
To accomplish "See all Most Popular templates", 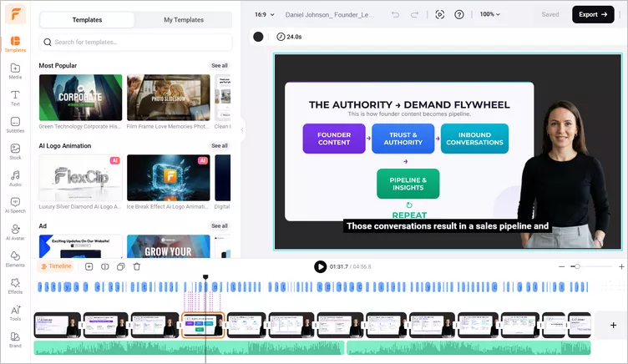I will click(x=220, y=66).
